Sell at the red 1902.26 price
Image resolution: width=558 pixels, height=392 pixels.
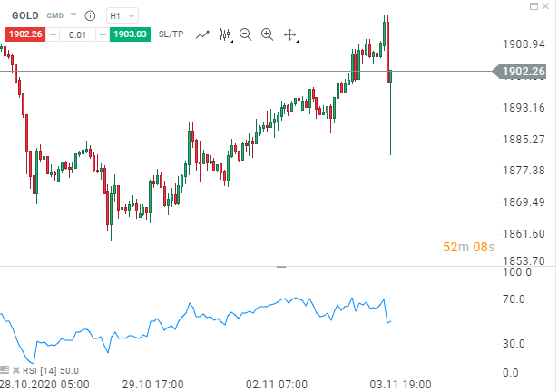pos(24,34)
